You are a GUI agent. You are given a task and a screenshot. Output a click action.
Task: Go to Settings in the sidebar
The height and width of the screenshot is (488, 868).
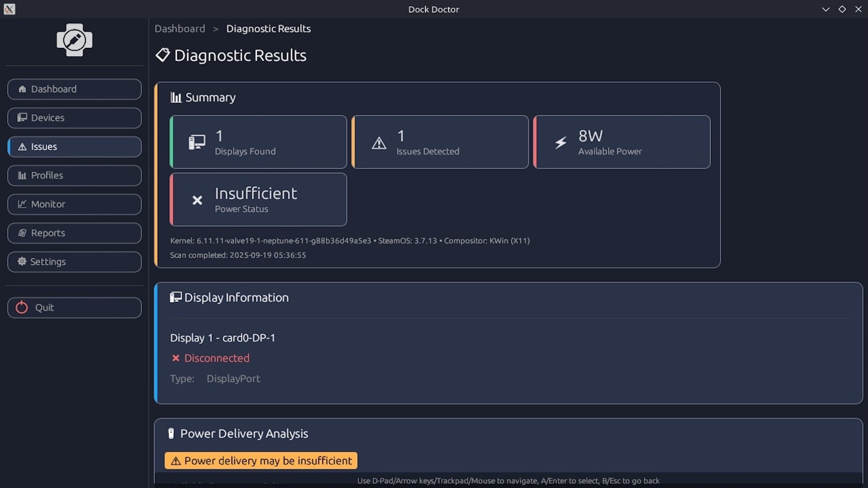pyautogui.click(x=75, y=262)
